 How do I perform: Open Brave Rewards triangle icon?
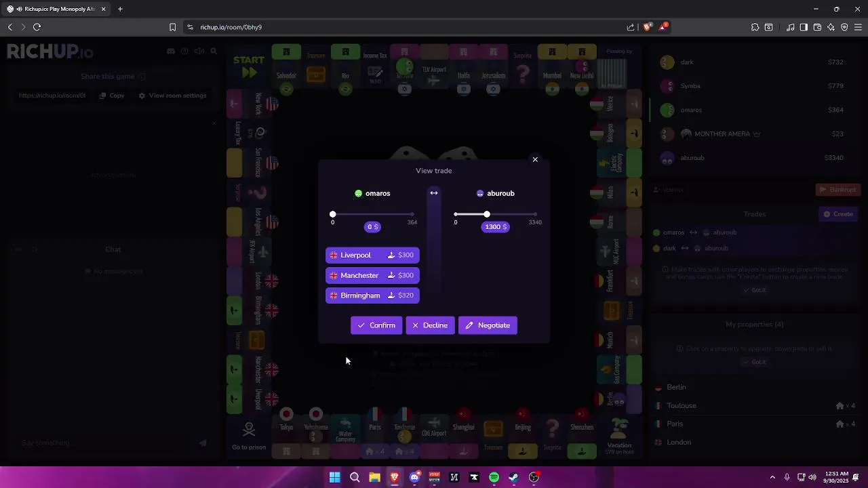click(663, 27)
